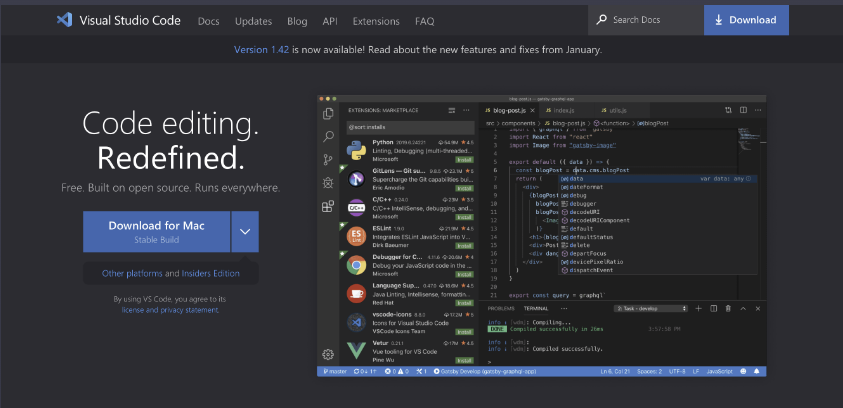Click the Search Docs input field

646,20
